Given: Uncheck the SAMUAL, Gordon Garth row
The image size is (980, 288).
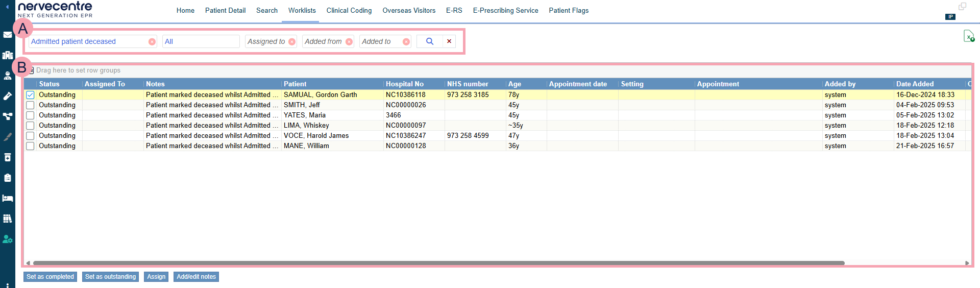Looking at the screenshot, I should [30, 95].
